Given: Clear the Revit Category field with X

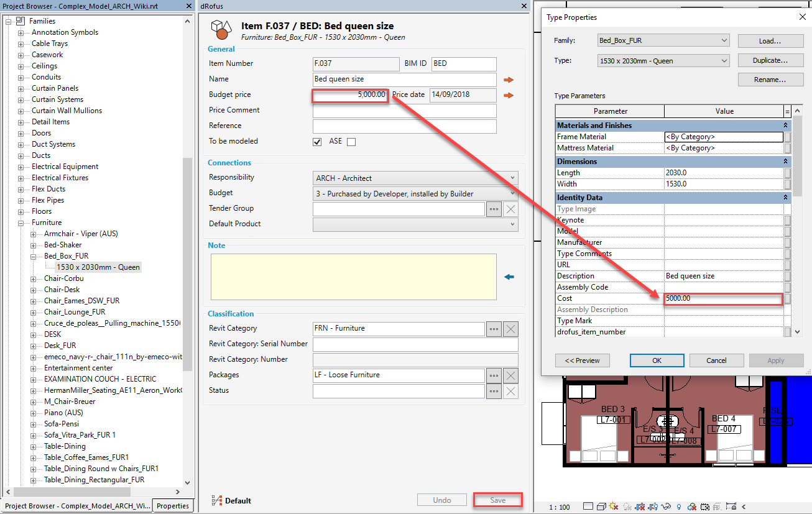Looking at the screenshot, I should 510,329.
